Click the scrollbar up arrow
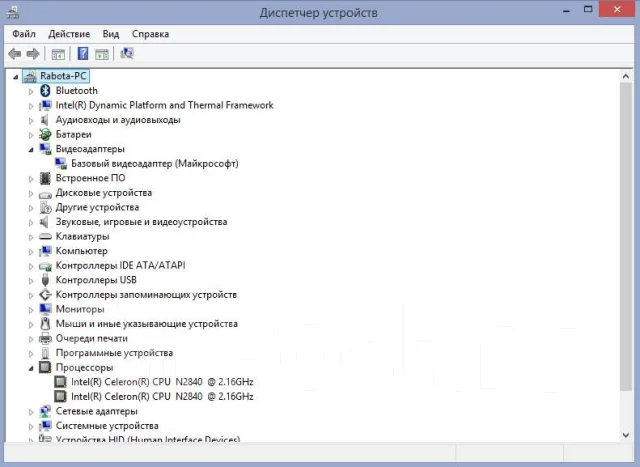This screenshot has height=467, width=640. [x=626, y=76]
